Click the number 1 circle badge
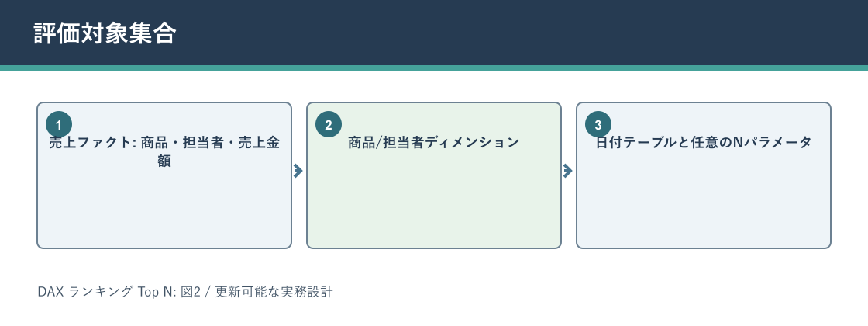 59,125
